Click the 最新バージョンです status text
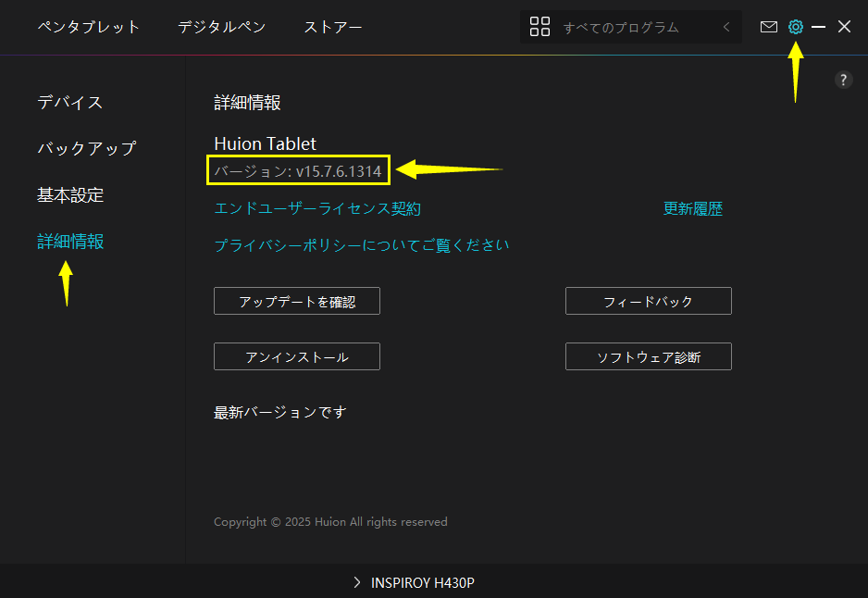 [280, 413]
